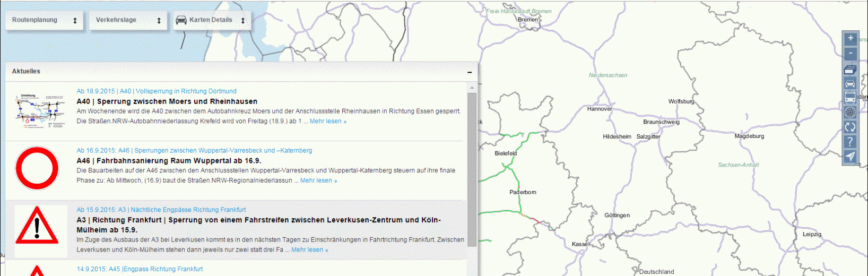Select the car traffic icon in map toolbar

coord(850,84)
